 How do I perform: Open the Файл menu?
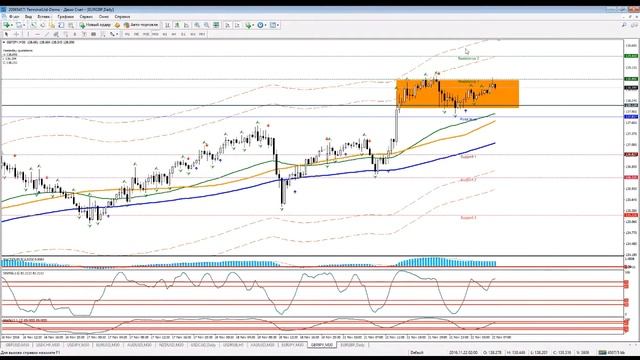(13, 17)
